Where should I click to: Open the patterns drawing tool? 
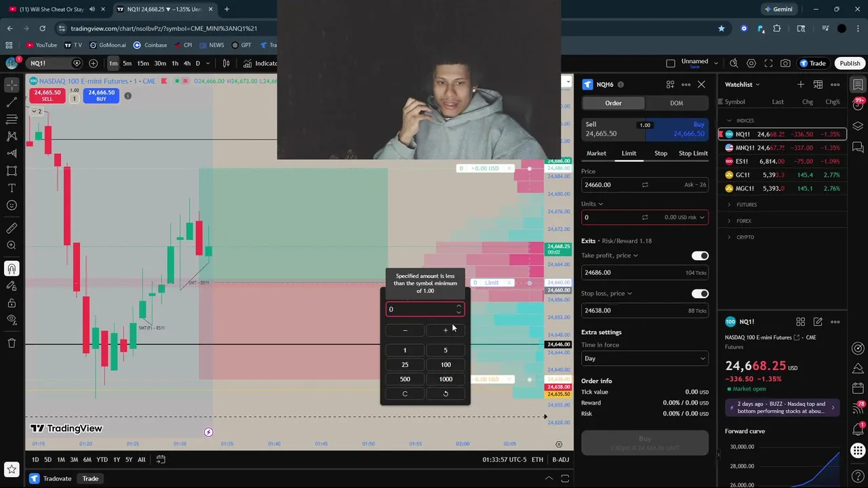12,136
